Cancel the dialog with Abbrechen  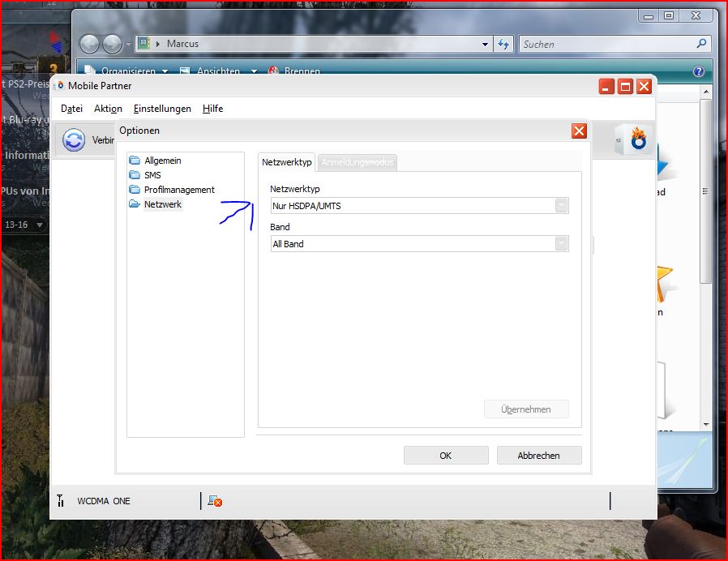tap(539, 456)
